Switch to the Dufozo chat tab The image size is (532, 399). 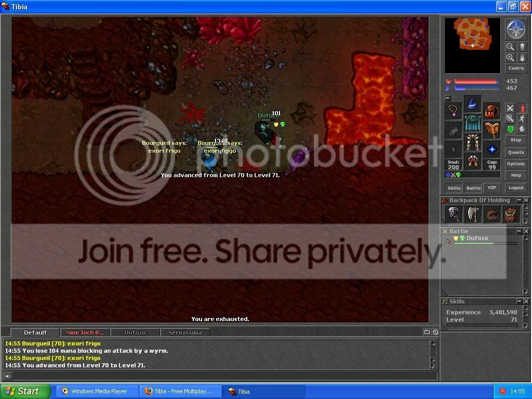[135, 332]
